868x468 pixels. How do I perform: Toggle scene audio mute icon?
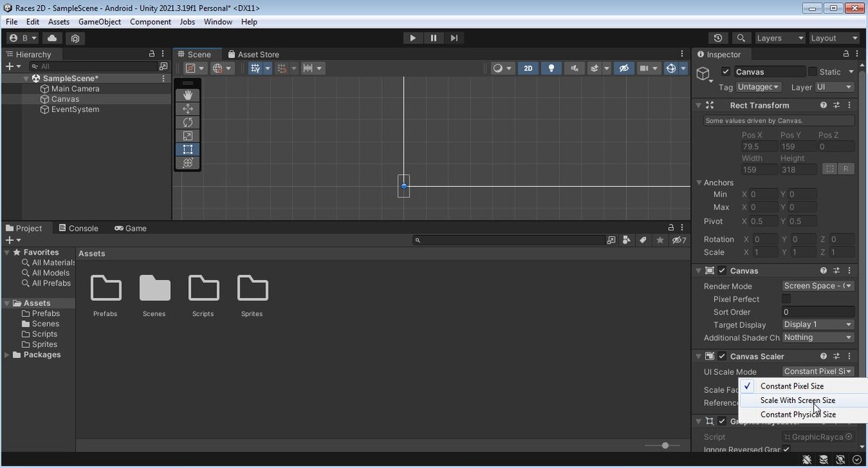574,68
